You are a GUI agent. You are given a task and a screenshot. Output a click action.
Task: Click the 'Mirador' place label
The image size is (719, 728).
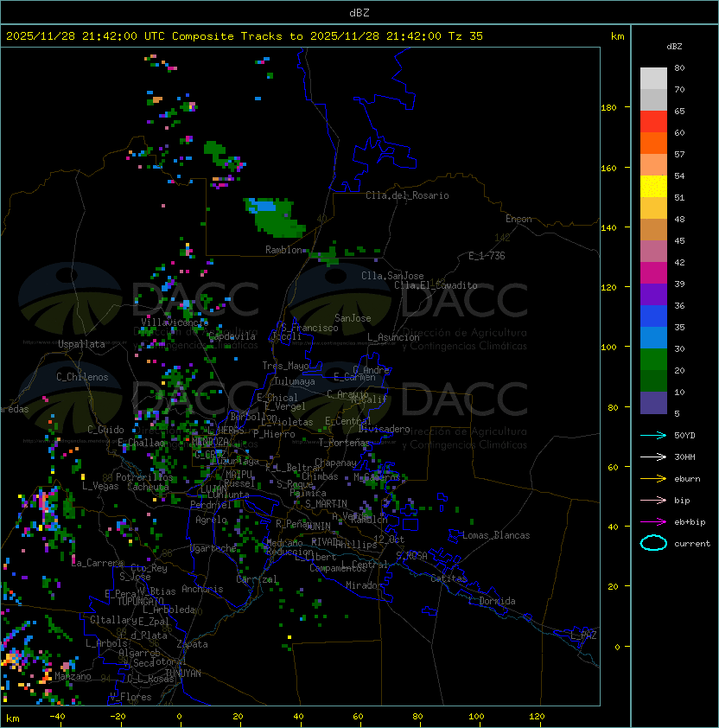(x=364, y=585)
